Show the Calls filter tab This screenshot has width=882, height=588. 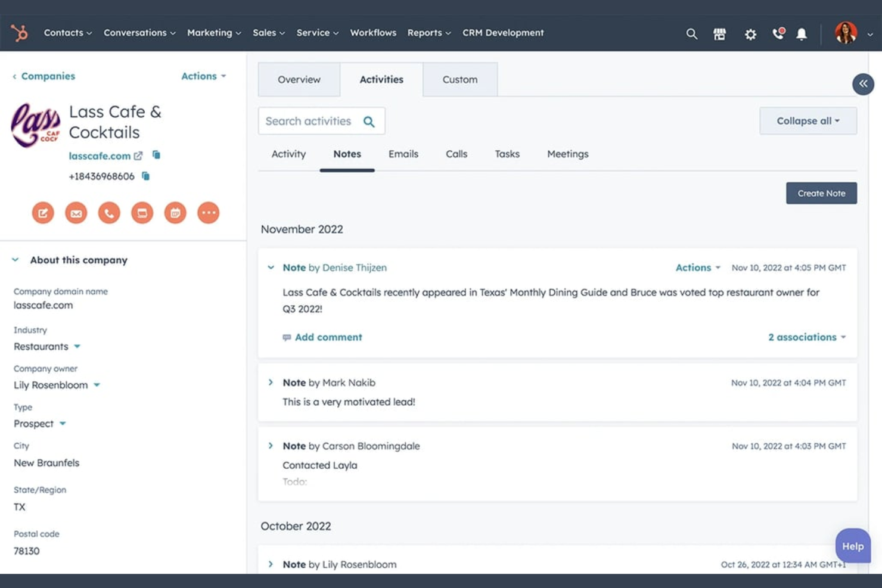tap(456, 154)
